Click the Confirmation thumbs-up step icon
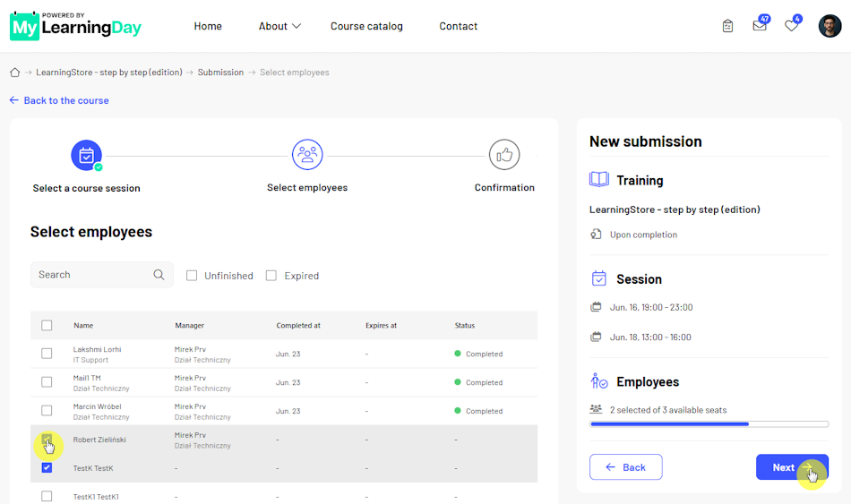This screenshot has width=851, height=504. (x=504, y=155)
